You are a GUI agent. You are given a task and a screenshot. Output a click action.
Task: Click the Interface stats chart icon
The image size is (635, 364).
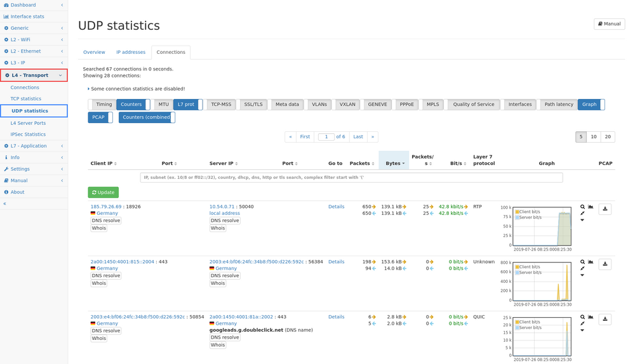[6, 16]
